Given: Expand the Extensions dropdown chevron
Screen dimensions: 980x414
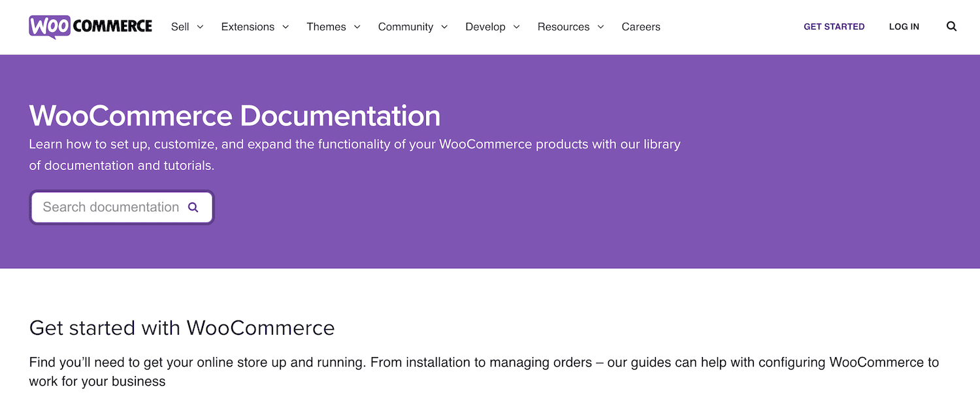Looking at the screenshot, I should (286, 27).
